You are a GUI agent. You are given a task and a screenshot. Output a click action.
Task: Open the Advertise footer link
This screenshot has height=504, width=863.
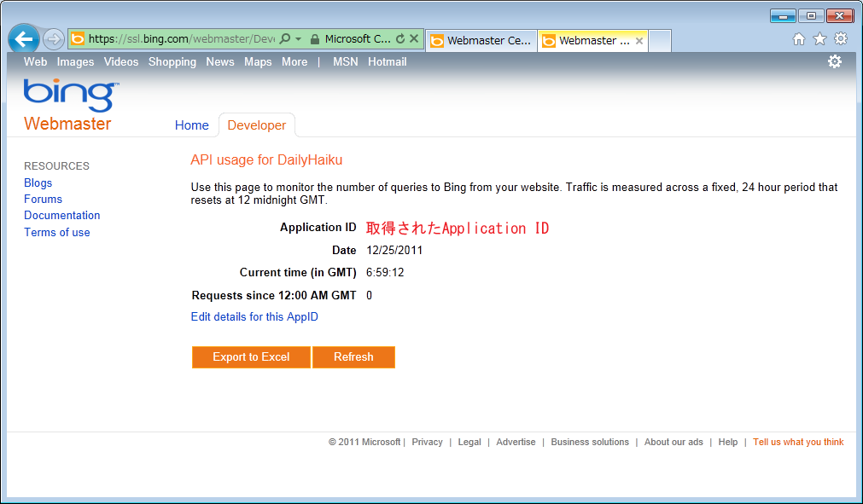516,442
